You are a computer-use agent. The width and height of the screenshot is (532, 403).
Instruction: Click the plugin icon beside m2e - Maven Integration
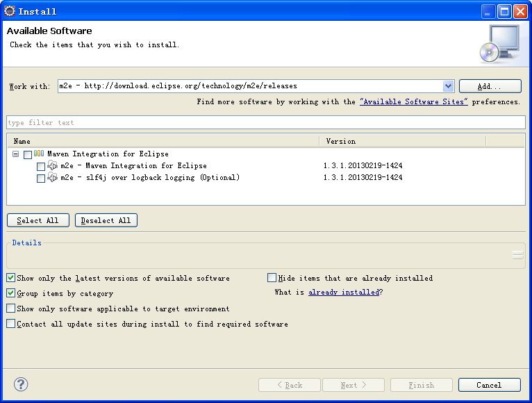(x=52, y=165)
